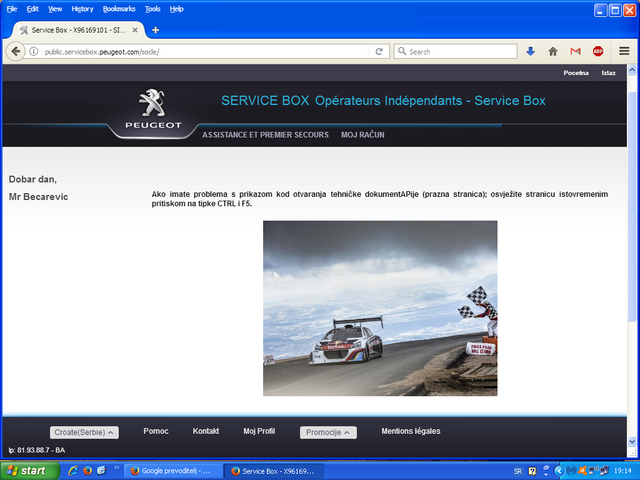Click the 'Ip: 81.93.88.7 - BA' text
Viewport: 640px width, 480px height.
(37, 450)
